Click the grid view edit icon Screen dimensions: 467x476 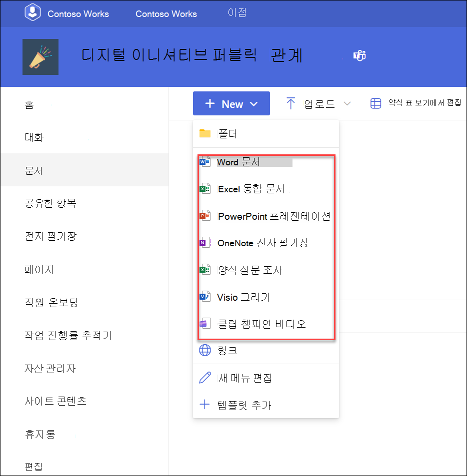click(376, 103)
